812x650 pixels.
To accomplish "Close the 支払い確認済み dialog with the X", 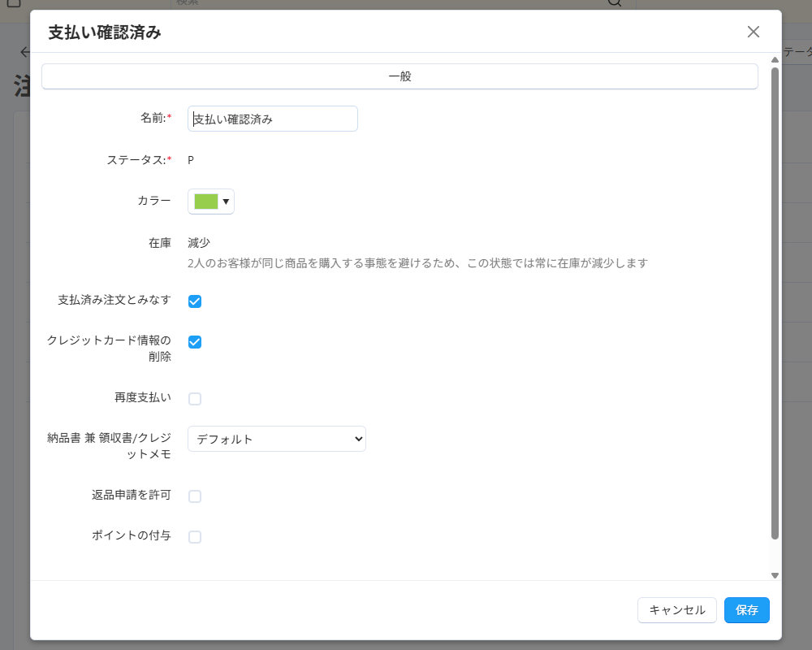I will pyautogui.click(x=753, y=32).
